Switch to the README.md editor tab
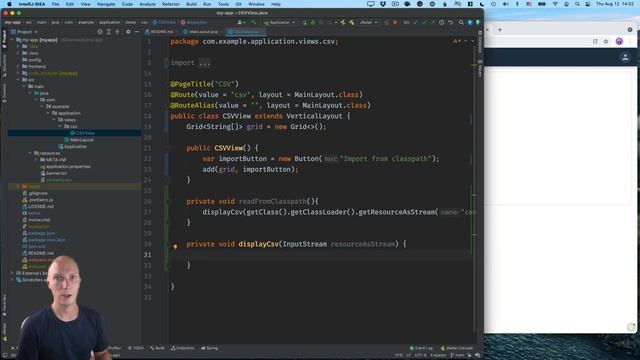Screen dimensions: 640x360 [160, 32]
